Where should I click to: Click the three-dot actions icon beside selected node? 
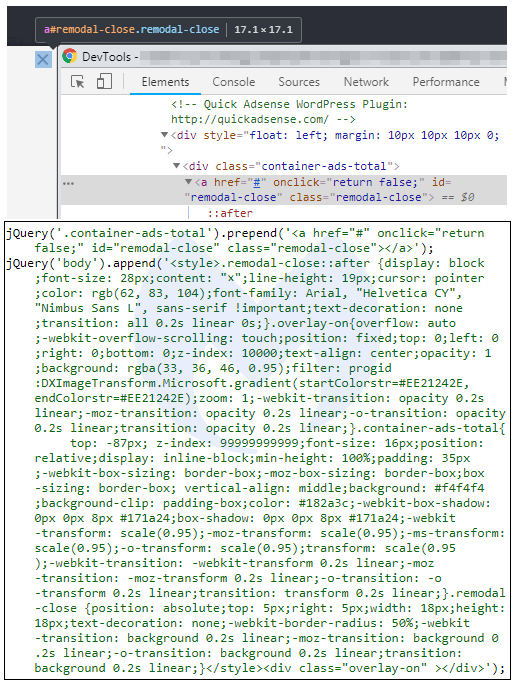click(x=68, y=183)
